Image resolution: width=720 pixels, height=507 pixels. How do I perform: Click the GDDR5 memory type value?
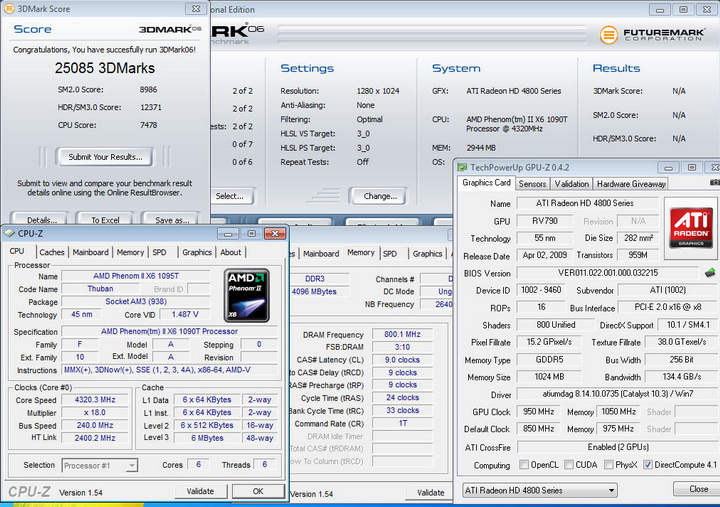point(549,360)
